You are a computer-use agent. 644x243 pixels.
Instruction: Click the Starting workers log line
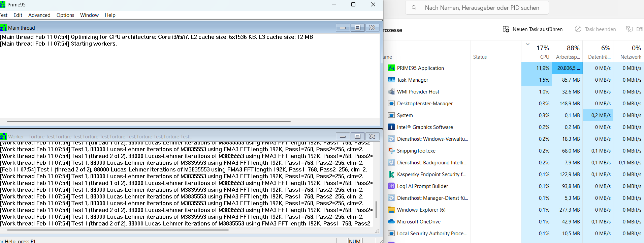click(59, 44)
